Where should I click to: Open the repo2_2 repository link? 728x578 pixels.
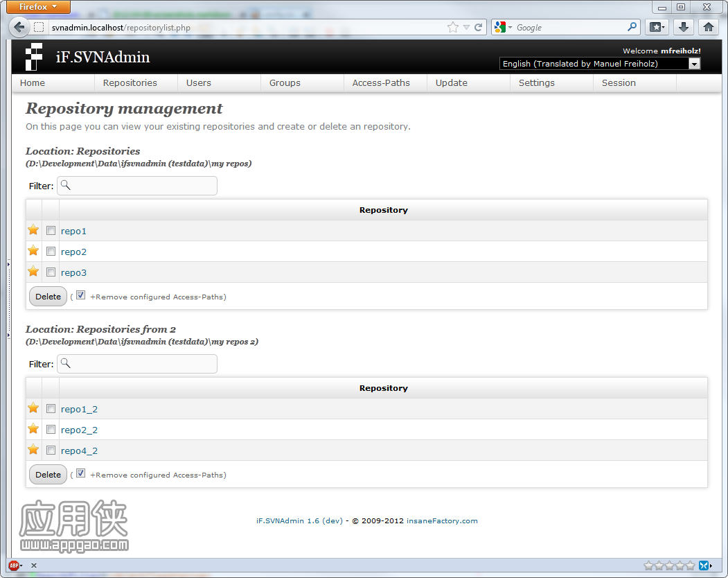coord(79,430)
